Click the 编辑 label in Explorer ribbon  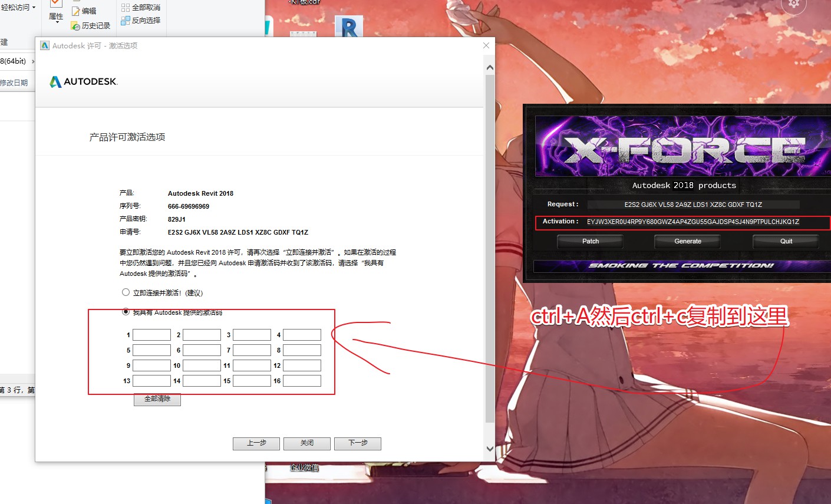(89, 11)
